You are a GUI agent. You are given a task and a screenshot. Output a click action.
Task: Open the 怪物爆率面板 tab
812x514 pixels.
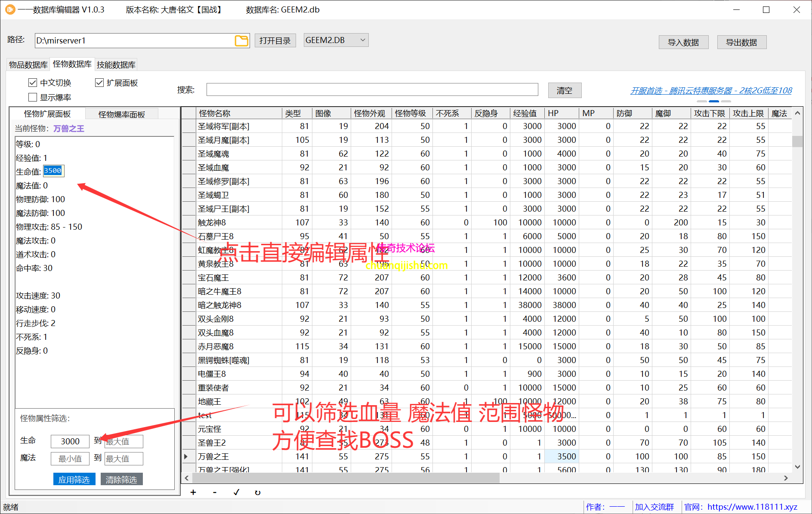[121, 114]
